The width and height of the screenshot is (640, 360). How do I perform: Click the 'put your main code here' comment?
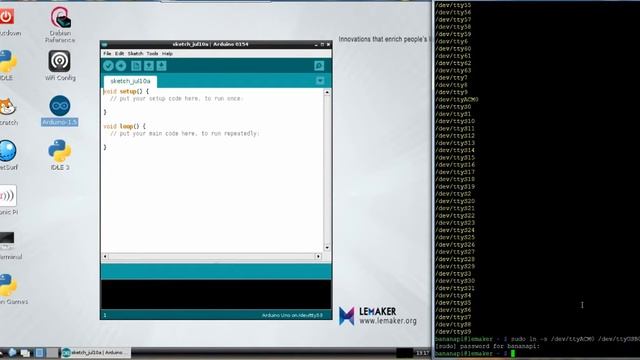pos(184,133)
